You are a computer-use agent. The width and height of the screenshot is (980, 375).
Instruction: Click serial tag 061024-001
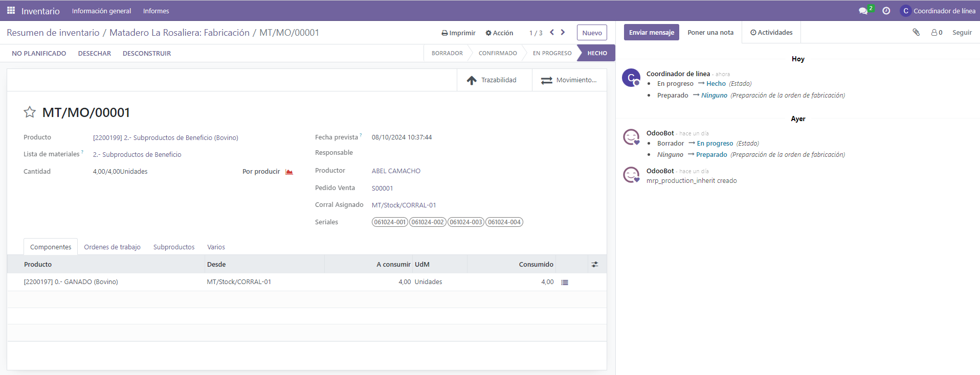pos(390,222)
